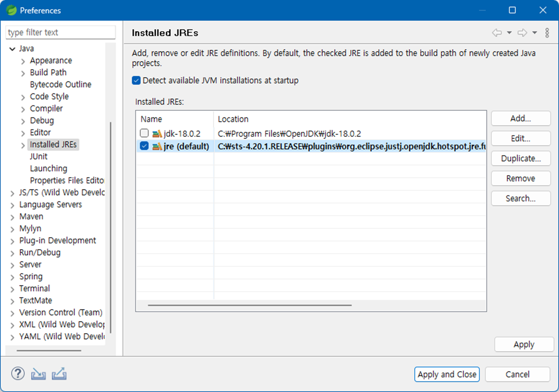The image size is (559, 392).
Task: Select Plug-in Development tree item
Action: pos(58,241)
